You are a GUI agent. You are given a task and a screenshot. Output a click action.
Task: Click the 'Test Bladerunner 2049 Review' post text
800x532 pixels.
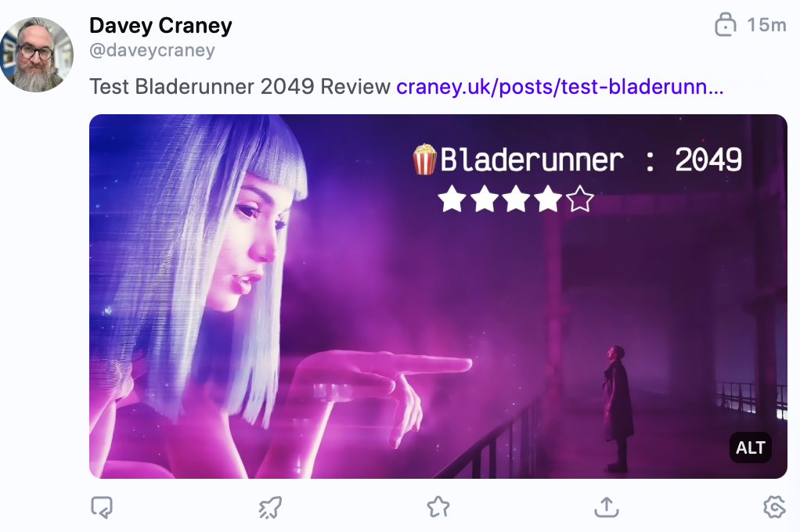coord(240,87)
